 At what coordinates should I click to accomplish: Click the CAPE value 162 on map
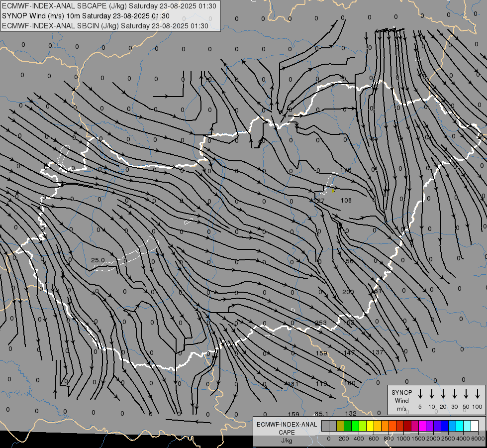[x=349, y=323]
